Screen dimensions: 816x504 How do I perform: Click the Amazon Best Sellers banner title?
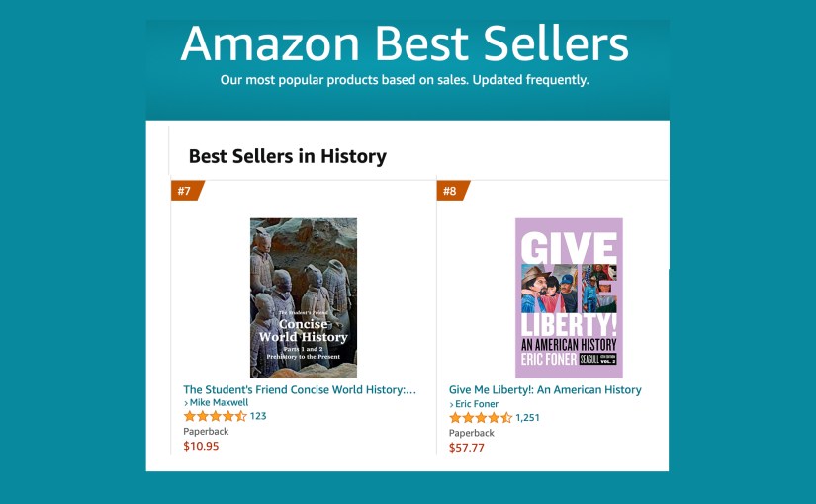click(405, 44)
